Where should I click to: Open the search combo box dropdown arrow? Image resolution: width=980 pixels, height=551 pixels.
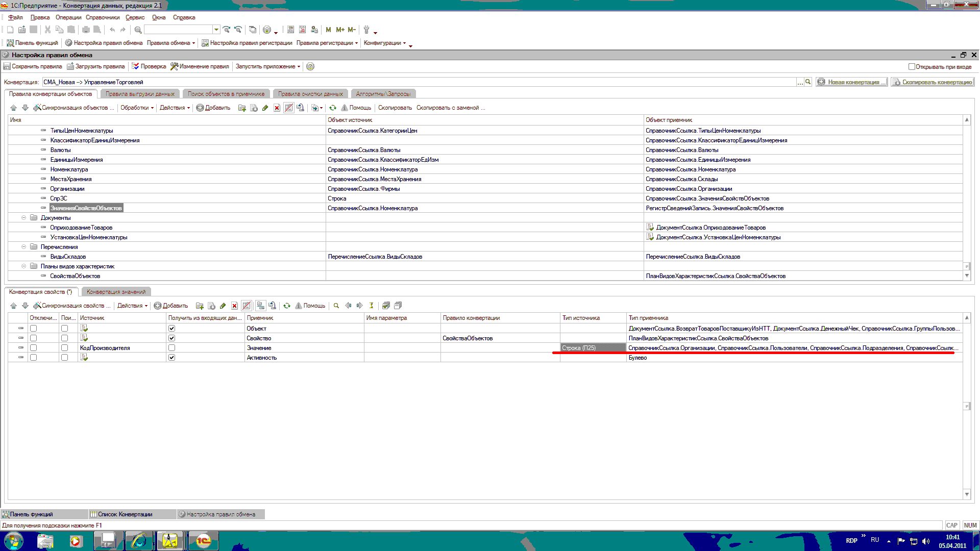(x=216, y=30)
